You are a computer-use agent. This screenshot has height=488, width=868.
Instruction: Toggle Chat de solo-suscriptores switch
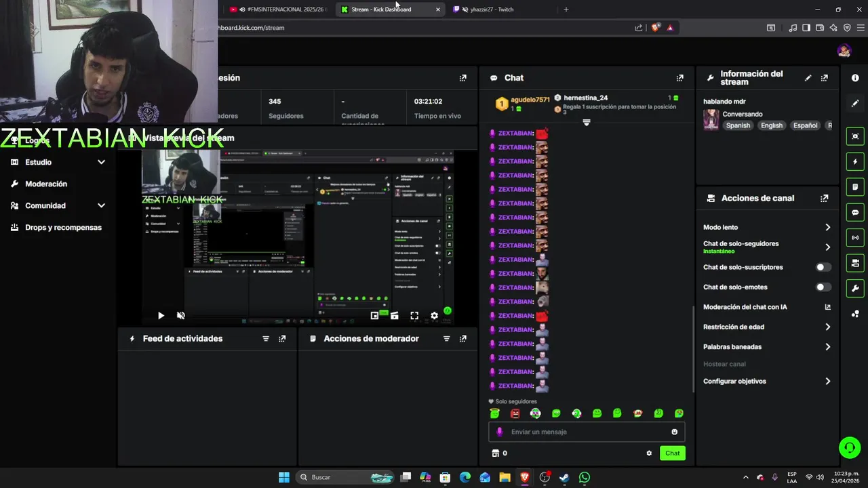pyautogui.click(x=823, y=267)
